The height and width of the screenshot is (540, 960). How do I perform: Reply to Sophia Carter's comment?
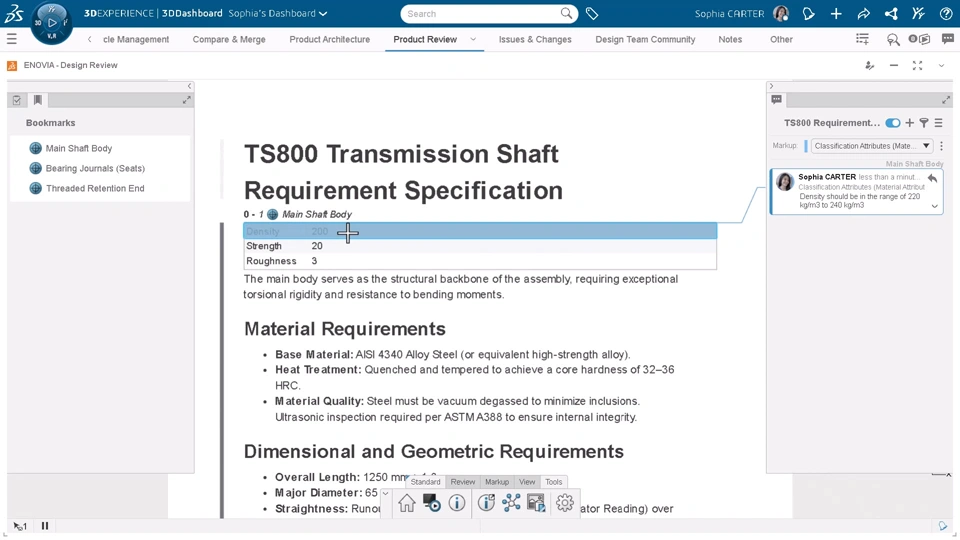click(x=932, y=178)
